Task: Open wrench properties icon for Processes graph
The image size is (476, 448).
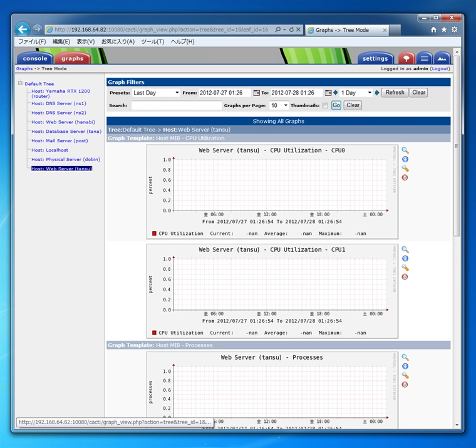Action: (405, 375)
